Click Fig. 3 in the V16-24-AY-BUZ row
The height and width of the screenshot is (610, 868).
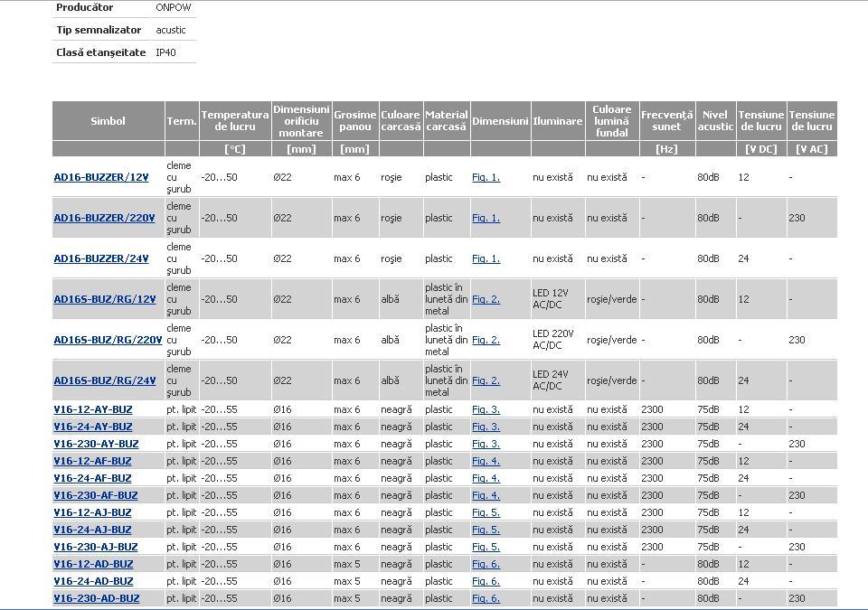(486, 427)
